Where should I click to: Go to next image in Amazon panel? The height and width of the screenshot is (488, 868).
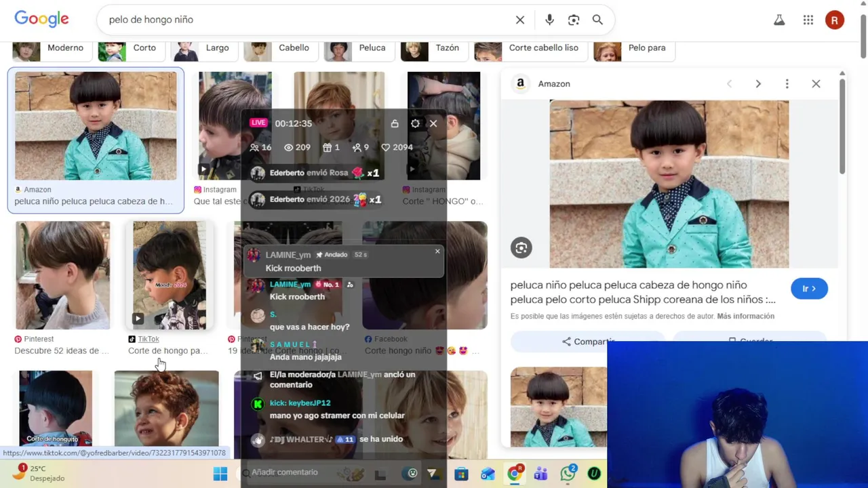[x=758, y=84]
